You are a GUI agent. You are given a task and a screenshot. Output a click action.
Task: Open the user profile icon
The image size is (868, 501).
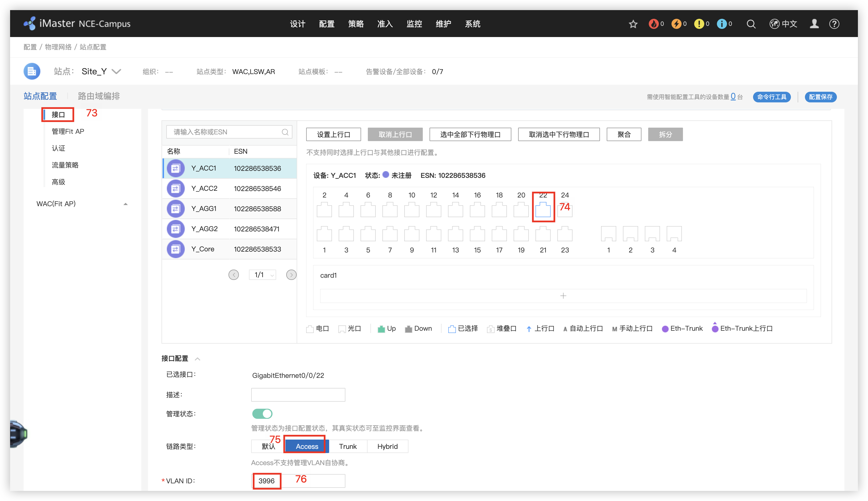coord(814,24)
